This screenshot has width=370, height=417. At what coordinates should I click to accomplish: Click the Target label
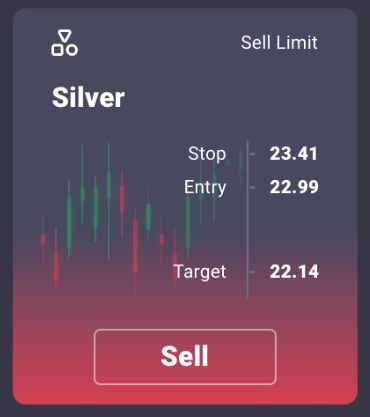(x=200, y=272)
